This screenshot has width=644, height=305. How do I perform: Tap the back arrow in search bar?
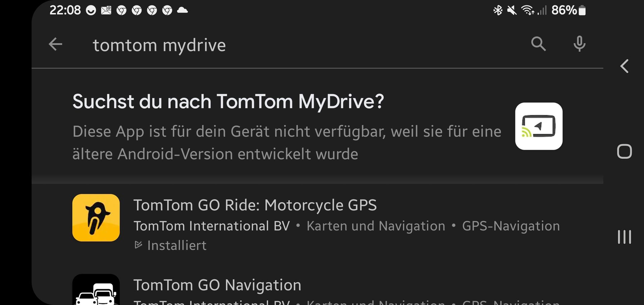56,44
